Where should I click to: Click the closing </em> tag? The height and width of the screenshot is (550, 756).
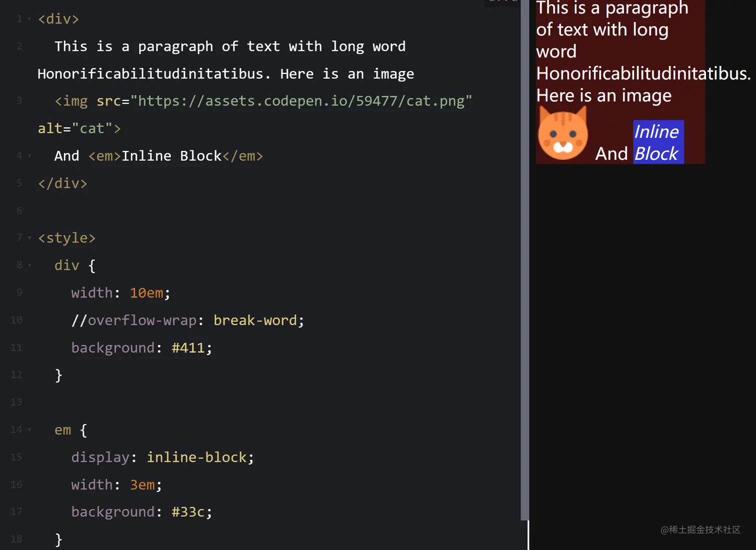(242, 156)
